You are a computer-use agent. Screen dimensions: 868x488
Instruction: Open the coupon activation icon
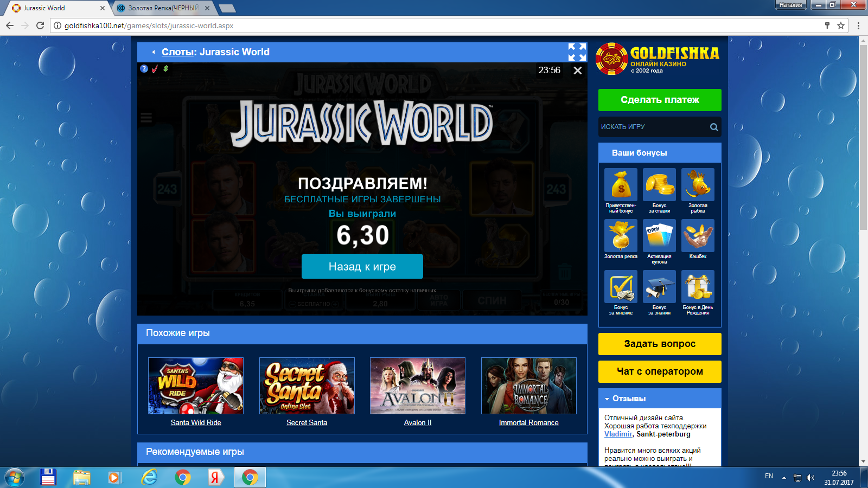tap(659, 236)
